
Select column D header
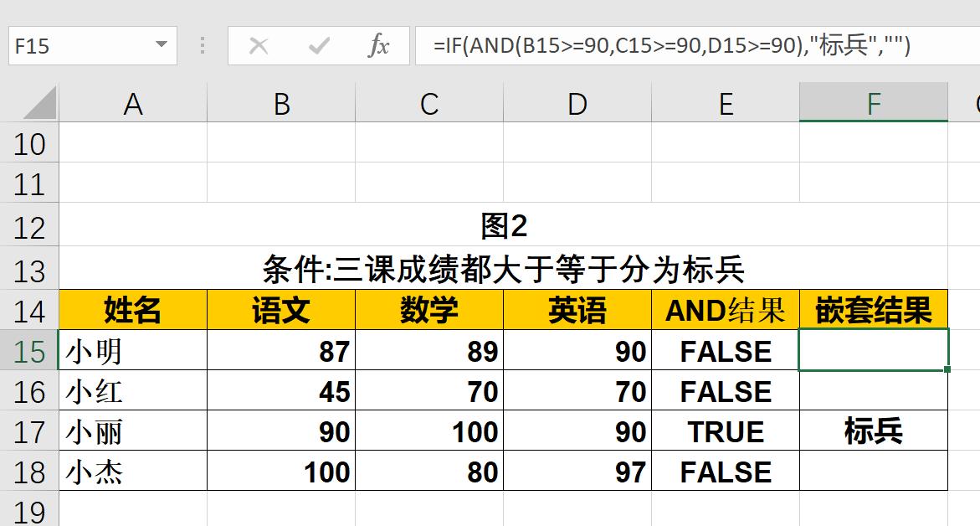coord(577,103)
